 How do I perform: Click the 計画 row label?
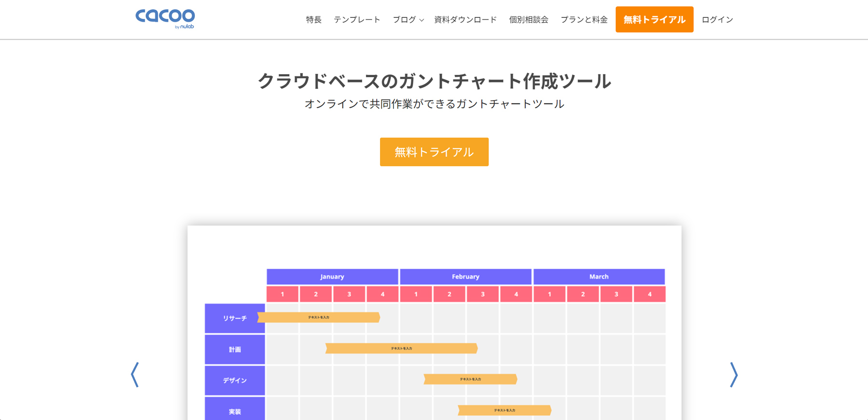pyautogui.click(x=235, y=350)
